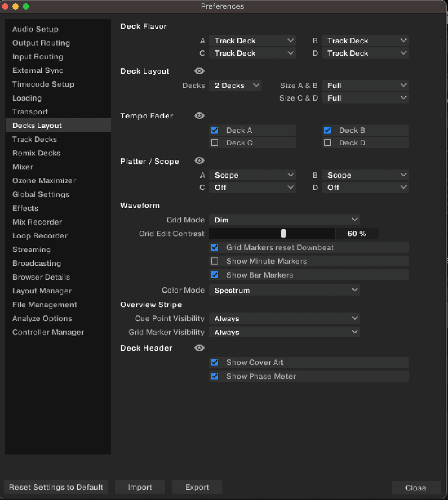Open Deck Flavor A dropdown
The image size is (448, 500).
pyautogui.click(x=252, y=41)
